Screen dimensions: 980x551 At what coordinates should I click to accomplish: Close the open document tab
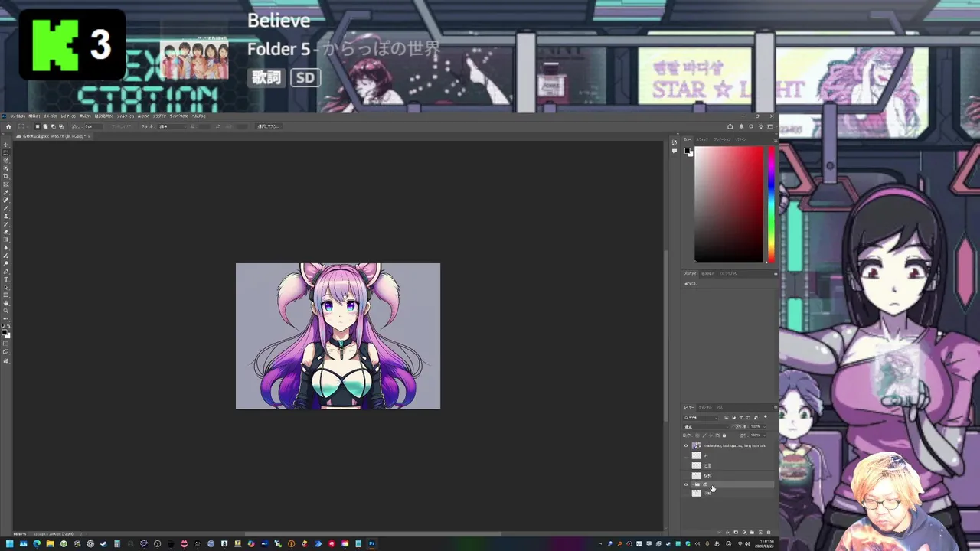89,136
